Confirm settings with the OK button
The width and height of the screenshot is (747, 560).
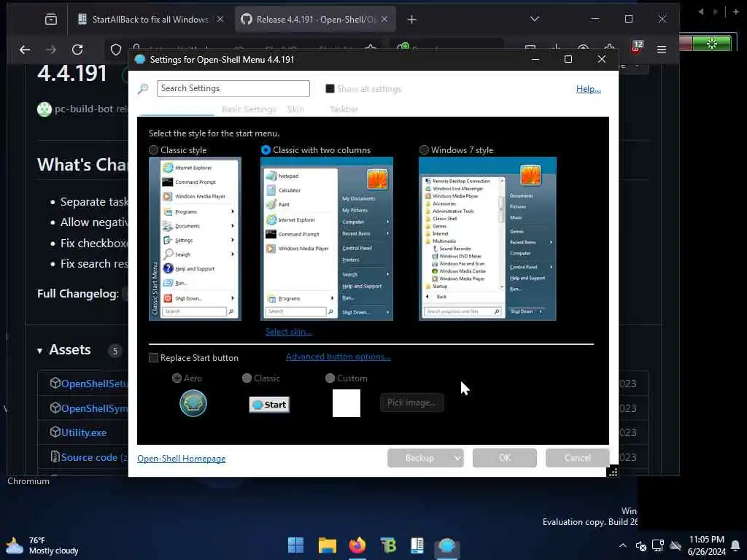[x=505, y=458]
